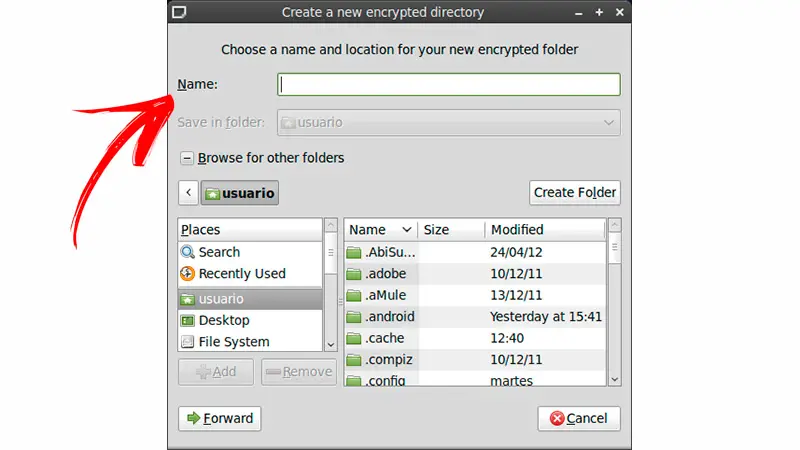This screenshot has height=450, width=800.
Task: Click the Create Folder button
Action: tap(574, 193)
